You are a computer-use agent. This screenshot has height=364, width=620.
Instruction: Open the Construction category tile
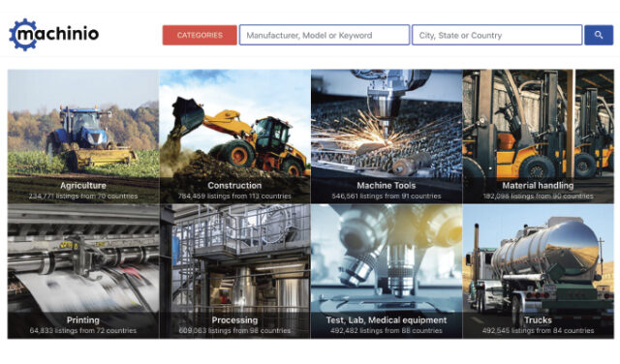click(x=234, y=136)
